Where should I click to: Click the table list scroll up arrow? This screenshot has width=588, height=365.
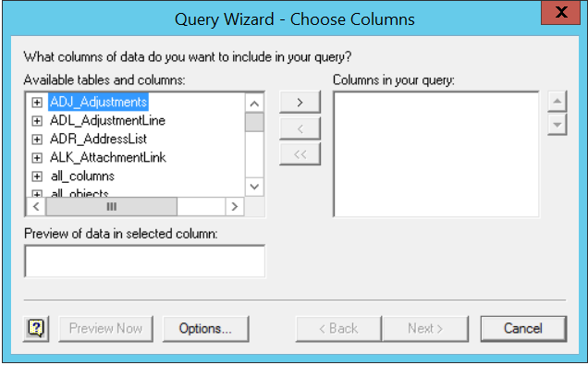254,103
